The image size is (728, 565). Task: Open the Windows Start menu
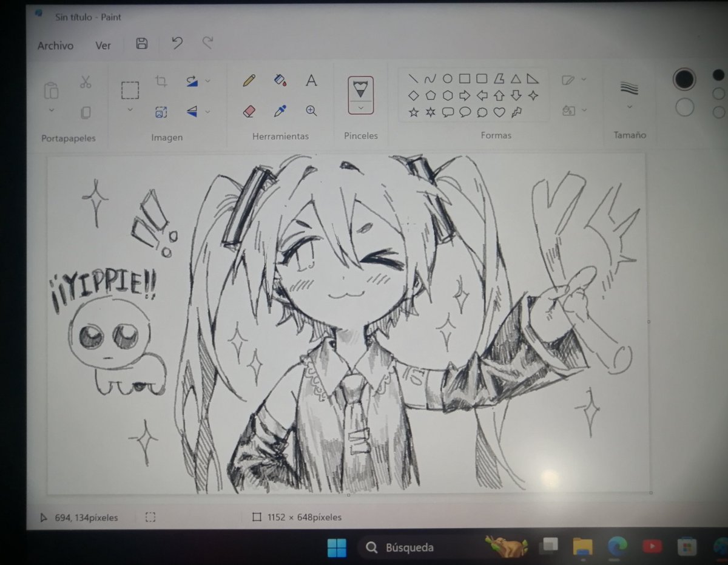pyautogui.click(x=336, y=547)
